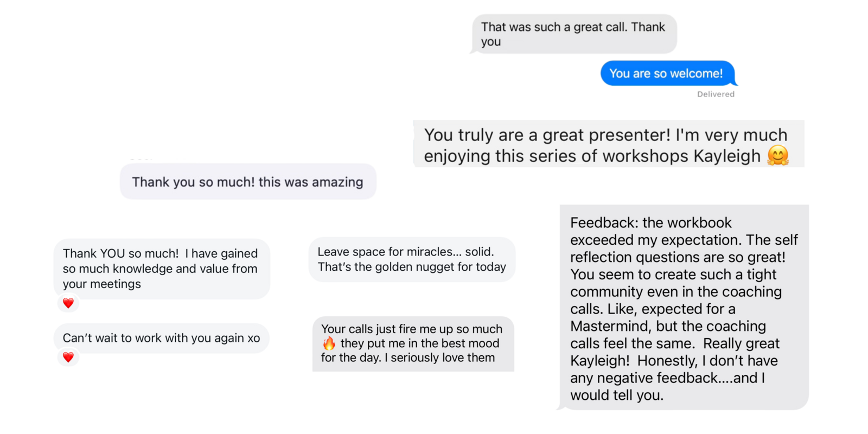Viewport: 868px width, 434px height.
Task: Click 'xo' at the end of the 'Can't wait' message
Action: point(253,338)
